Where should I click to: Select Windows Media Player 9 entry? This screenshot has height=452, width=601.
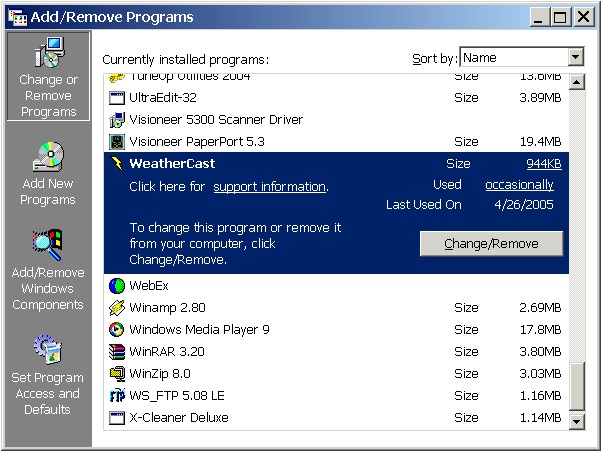point(336,330)
